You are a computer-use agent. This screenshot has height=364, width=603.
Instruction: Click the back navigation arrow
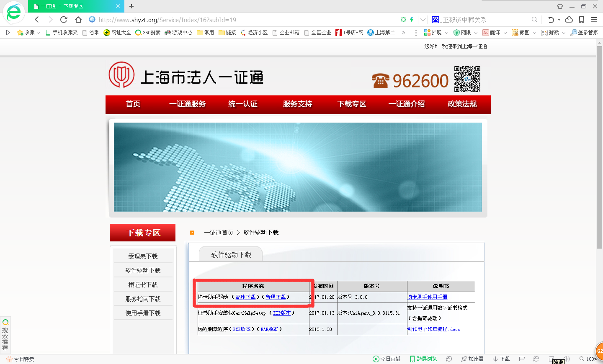(37, 20)
